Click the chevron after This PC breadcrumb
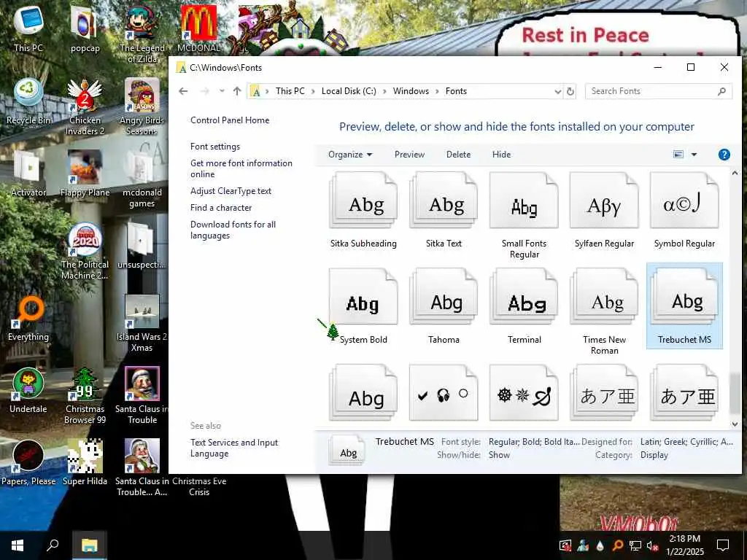 point(312,91)
